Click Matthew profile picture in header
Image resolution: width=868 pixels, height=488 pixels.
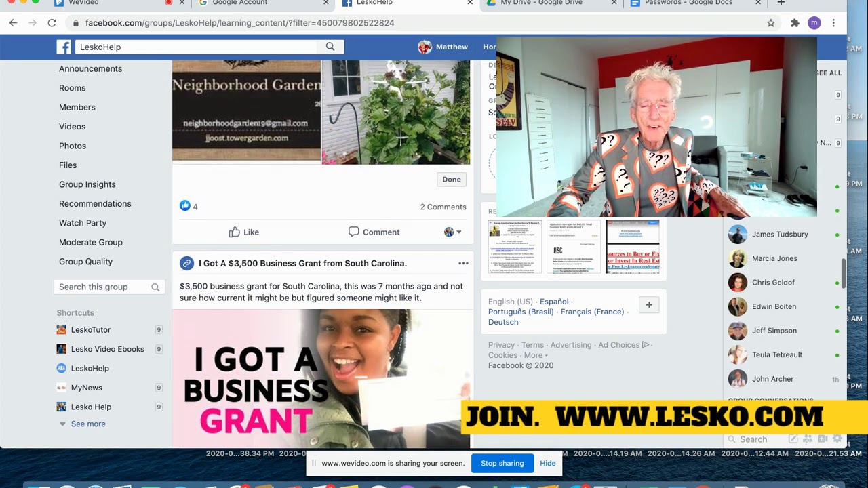[425, 47]
